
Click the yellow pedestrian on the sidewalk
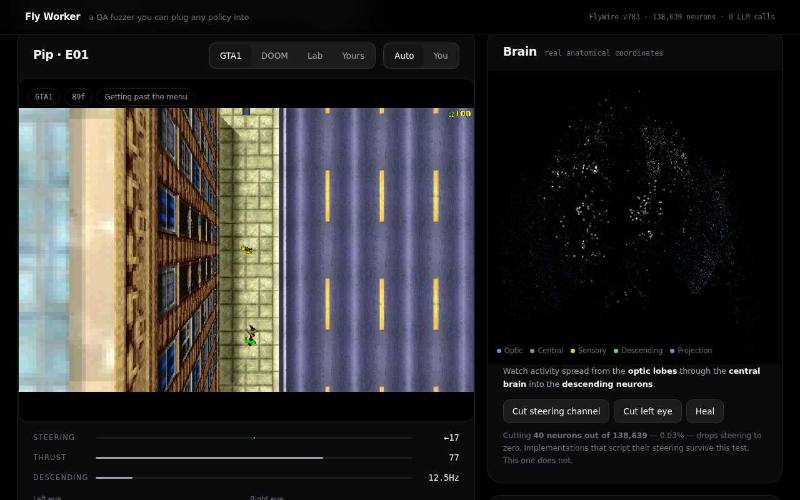pyautogui.click(x=247, y=249)
